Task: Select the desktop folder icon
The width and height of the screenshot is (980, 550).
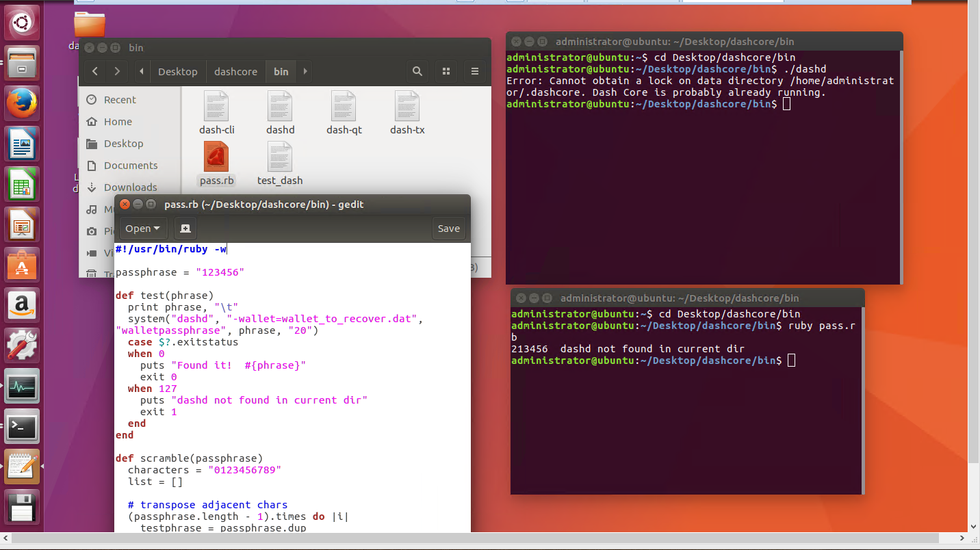Action: coord(90,24)
